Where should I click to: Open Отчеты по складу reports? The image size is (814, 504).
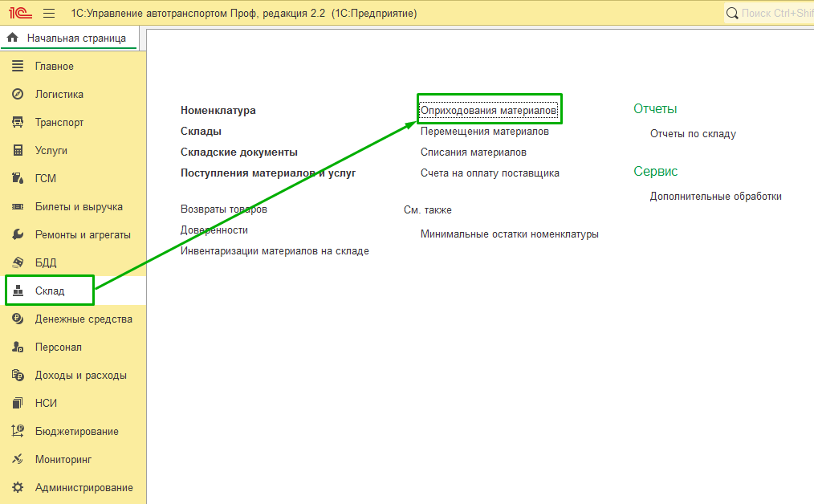pyautogui.click(x=692, y=134)
